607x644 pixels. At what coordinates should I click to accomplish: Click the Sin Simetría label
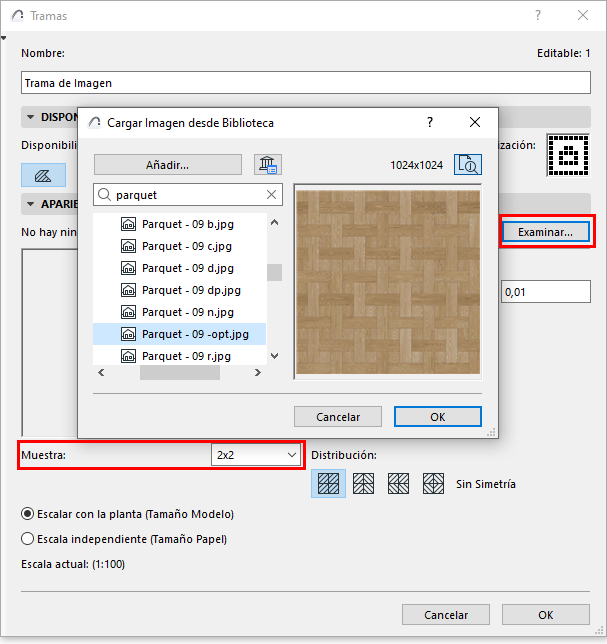[486, 484]
